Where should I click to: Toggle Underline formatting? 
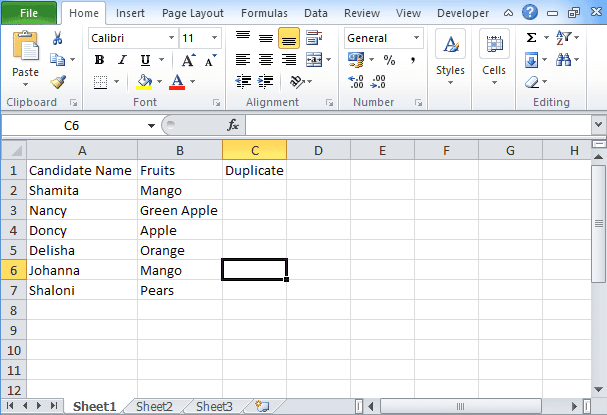click(145, 60)
